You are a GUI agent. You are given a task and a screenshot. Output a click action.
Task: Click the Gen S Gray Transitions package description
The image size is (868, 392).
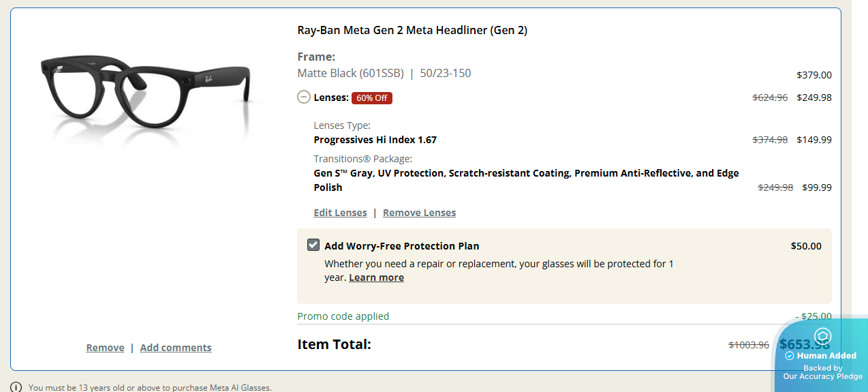point(526,174)
